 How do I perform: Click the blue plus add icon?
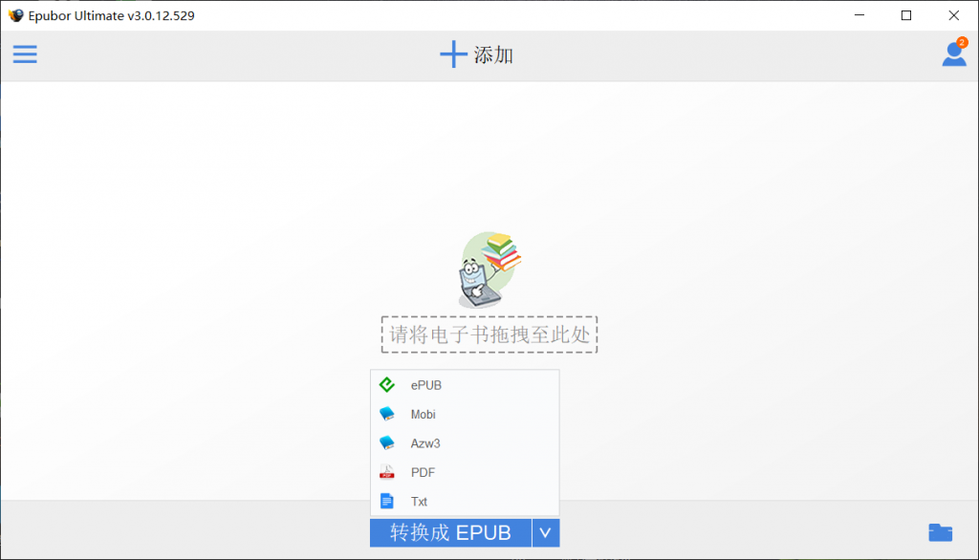[453, 54]
